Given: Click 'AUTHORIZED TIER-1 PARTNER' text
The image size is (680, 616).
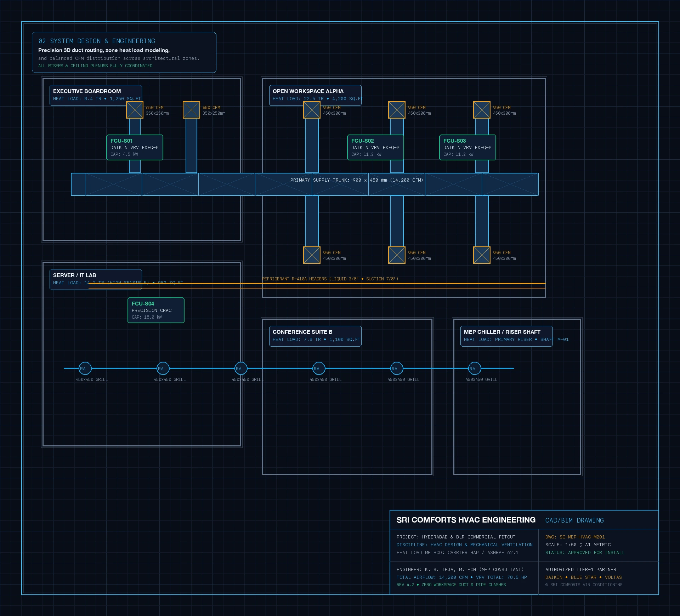Looking at the screenshot, I should point(581,570).
